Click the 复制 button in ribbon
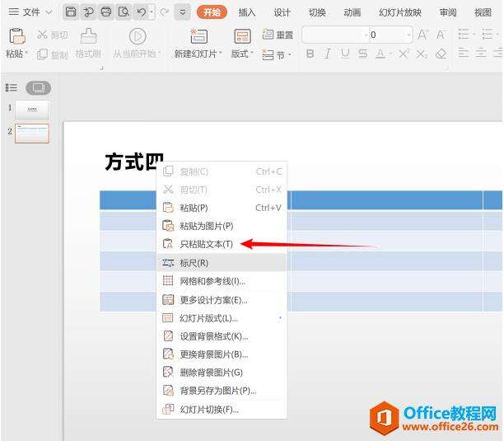Viewport: 504px width, 441px height. coord(52,54)
